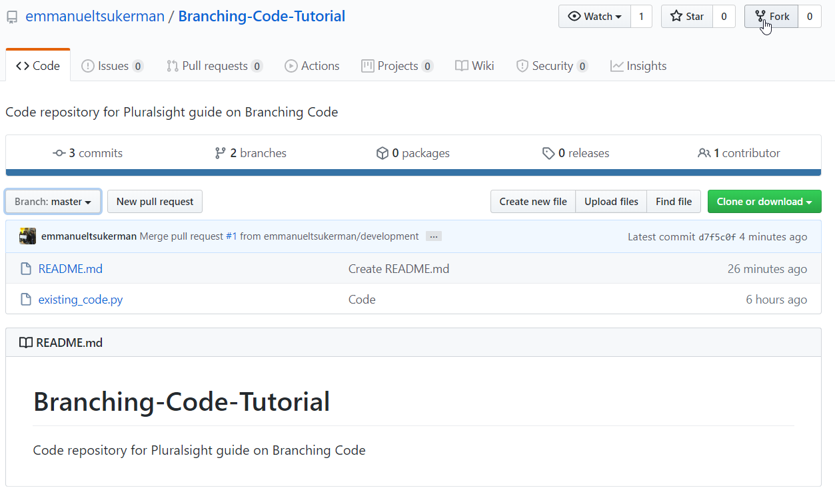The width and height of the screenshot is (835, 504).
Task: Click the file icon beside existing_code.py
Action: click(26, 300)
